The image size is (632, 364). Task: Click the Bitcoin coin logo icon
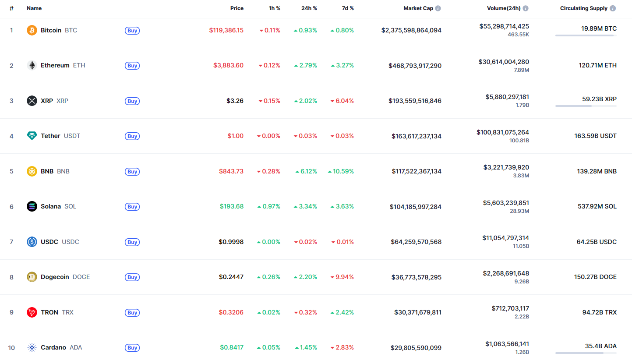click(32, 30)
